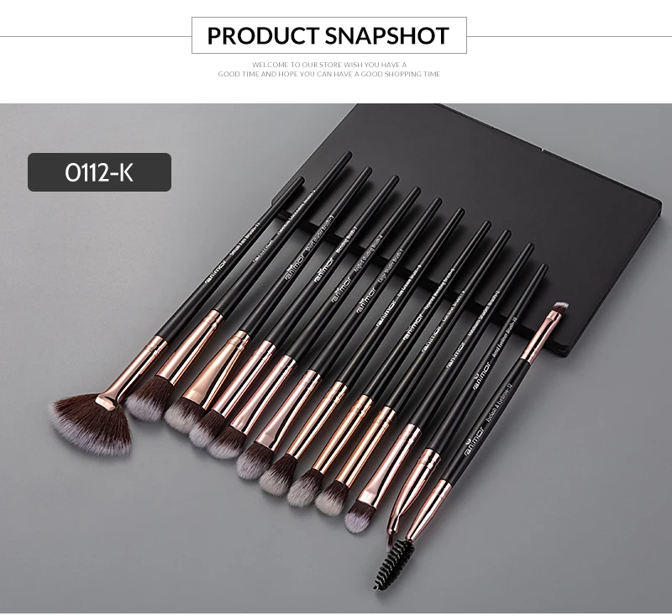Click the Tapered Blending Brush label
The height and width of the screenshot is (616, 672).
pyautogui.click(x=438, y=291)
